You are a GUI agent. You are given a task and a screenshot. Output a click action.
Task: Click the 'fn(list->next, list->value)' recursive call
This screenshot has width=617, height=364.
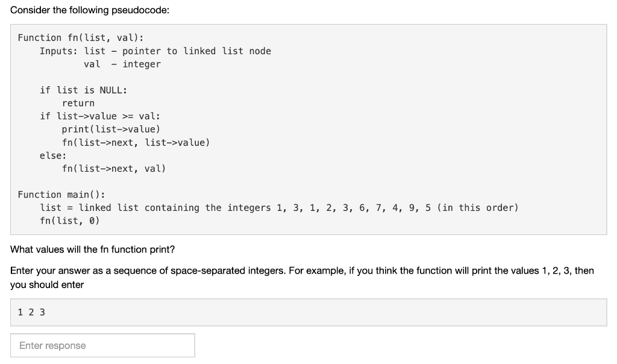136,142
